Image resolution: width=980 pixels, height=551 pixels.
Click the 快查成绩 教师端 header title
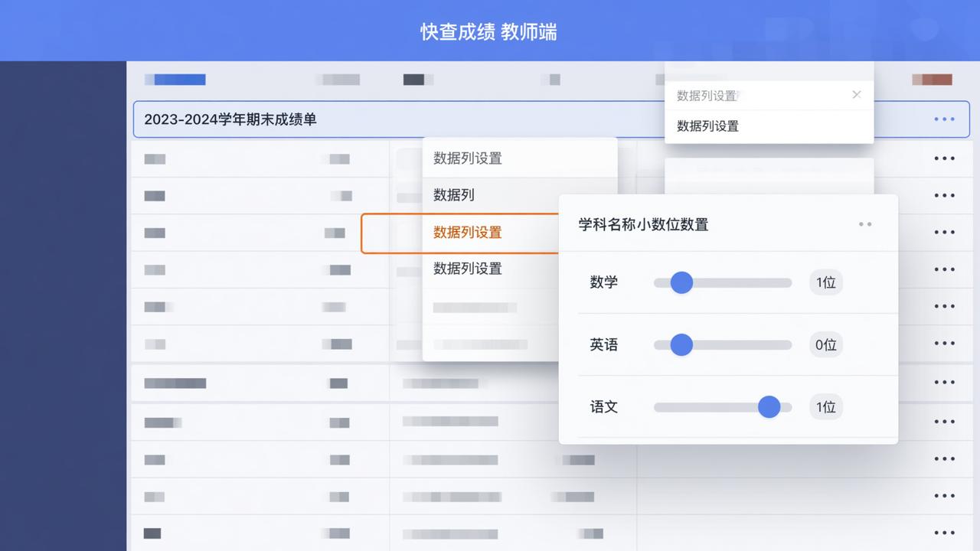(x=488, y=31)
